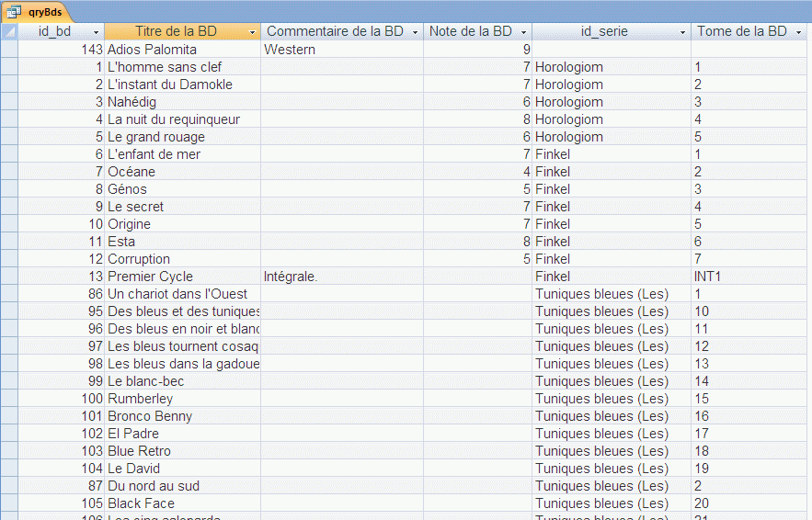Click the select-all corner box of the datasheet

click(x=9, y=31)
